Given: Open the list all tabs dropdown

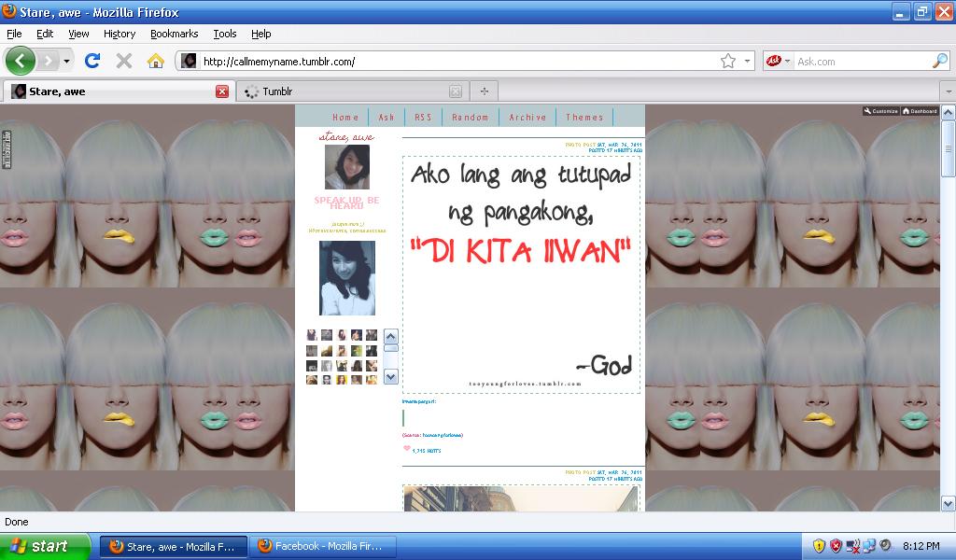Looking at the screenshot, I should tap(948, 91).
